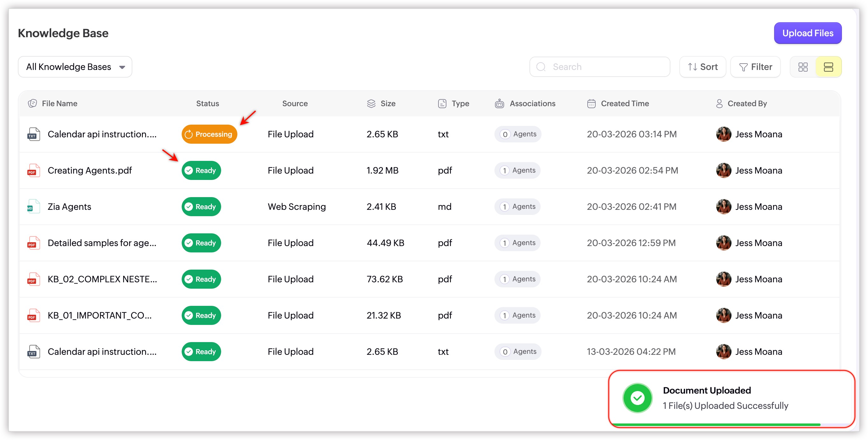Click the Upload Files button
868x440 pixels.
807,33
